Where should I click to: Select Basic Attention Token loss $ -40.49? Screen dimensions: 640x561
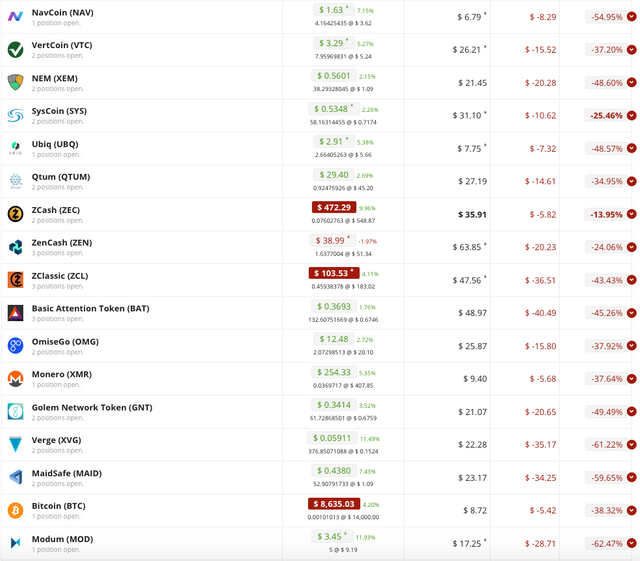[x=540, y=313]
